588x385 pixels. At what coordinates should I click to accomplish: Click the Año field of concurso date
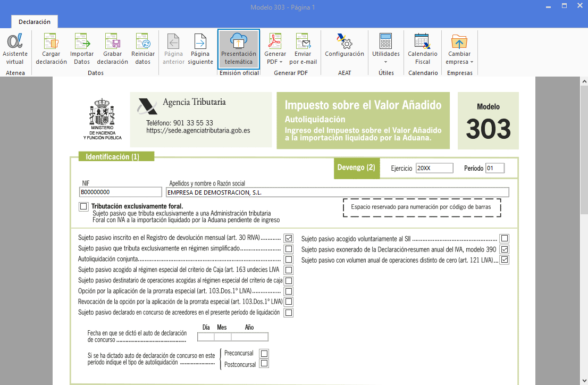(x=250, y=337)
